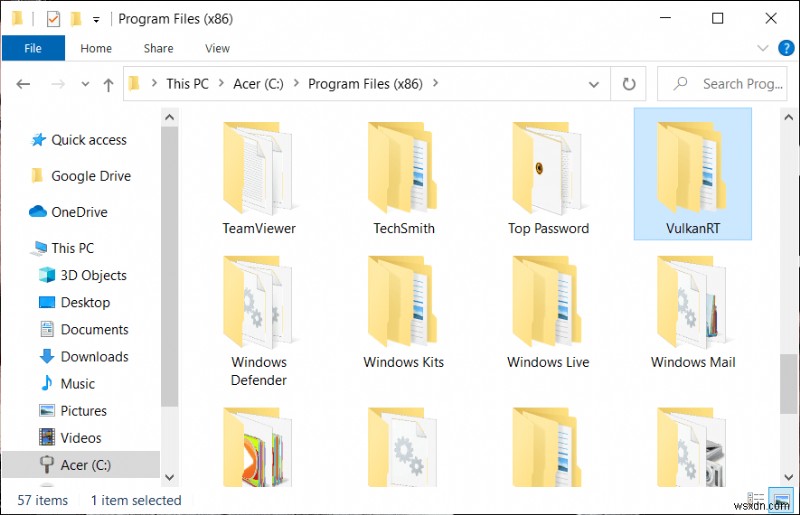
Task: Click Acer (C:) in the address bar
Action: coord(258,84)
